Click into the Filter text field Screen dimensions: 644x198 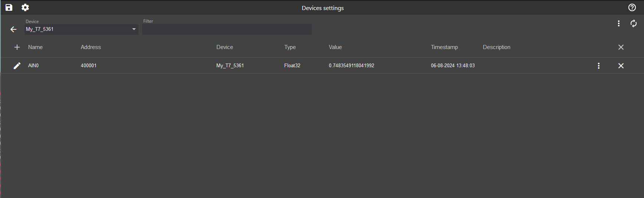click(x=227, y=29)
